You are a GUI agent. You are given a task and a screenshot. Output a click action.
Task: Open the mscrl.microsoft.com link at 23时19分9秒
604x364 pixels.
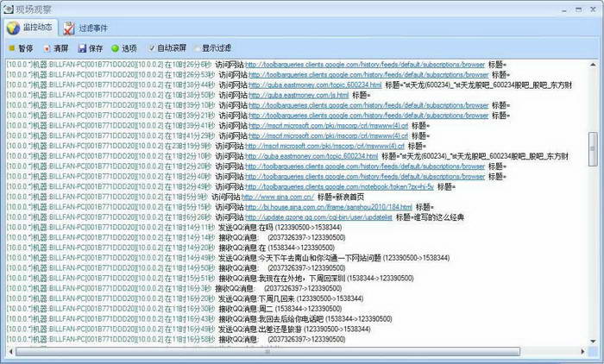(324, 146)
